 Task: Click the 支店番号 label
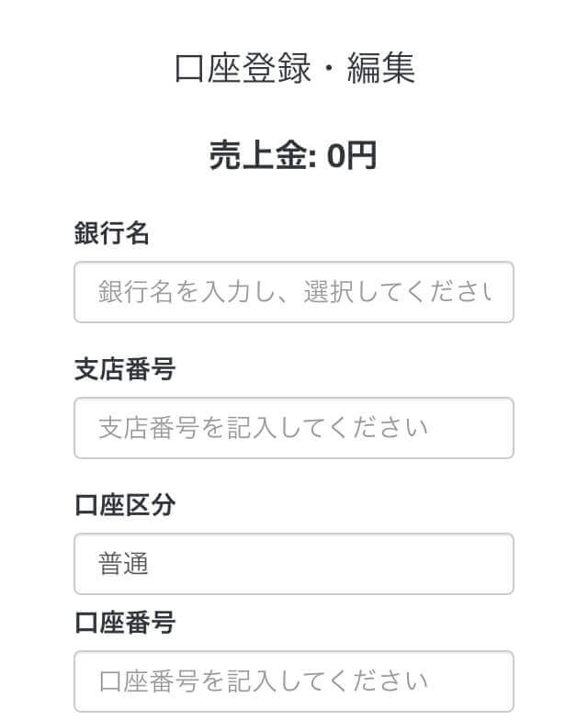point(125,369)
